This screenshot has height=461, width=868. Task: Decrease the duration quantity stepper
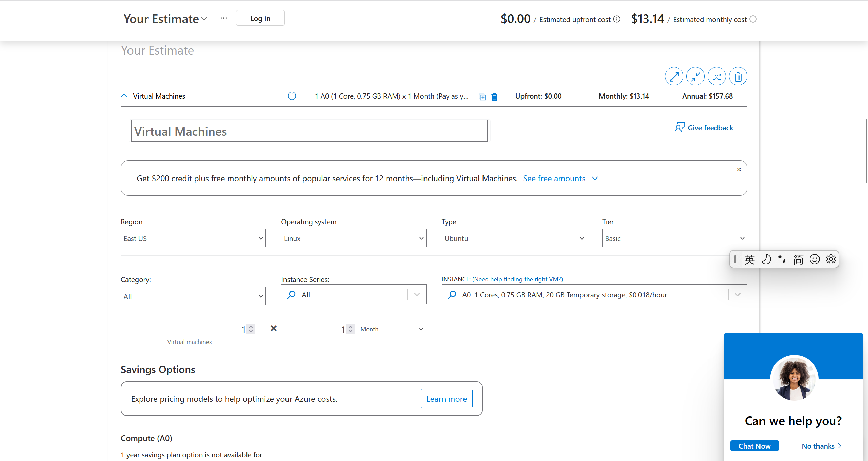point(351,331)
